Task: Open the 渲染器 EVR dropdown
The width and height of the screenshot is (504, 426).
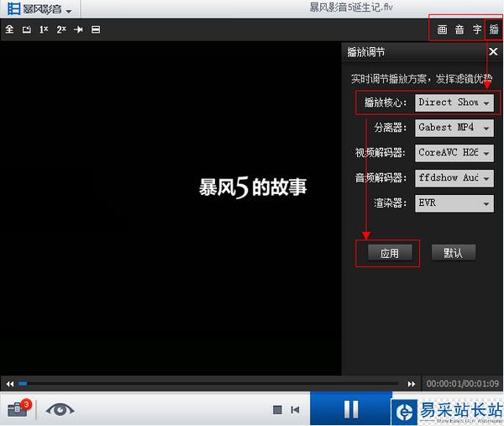Action: click(454, 202)
